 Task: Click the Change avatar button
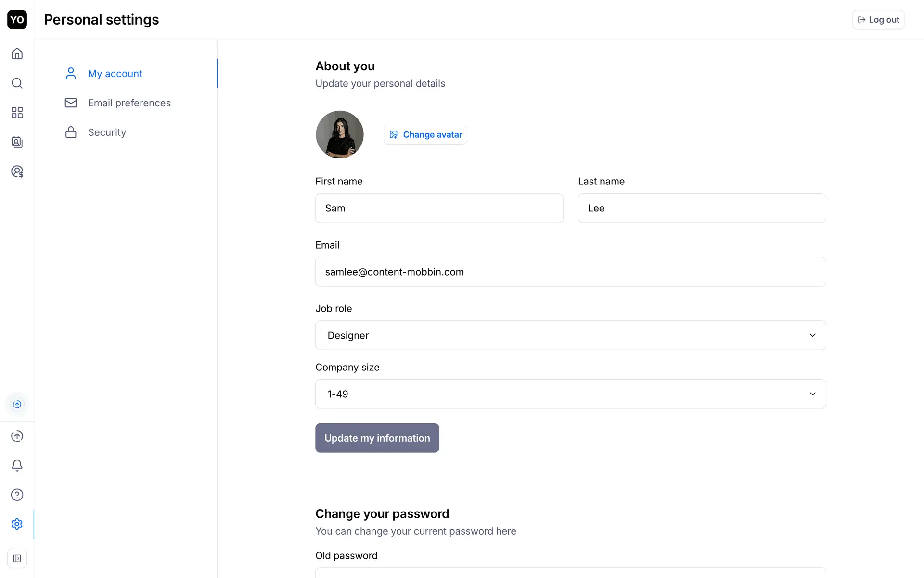tap(425, 135)
